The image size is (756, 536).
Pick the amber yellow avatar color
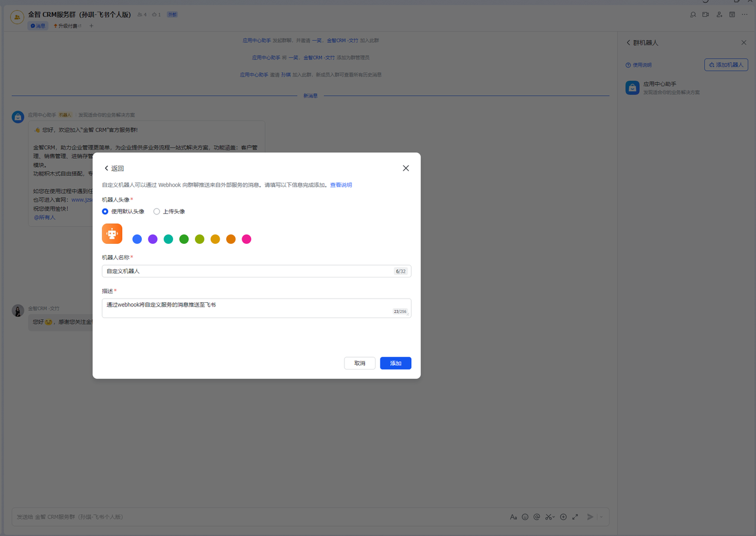[x=215, y=239]
